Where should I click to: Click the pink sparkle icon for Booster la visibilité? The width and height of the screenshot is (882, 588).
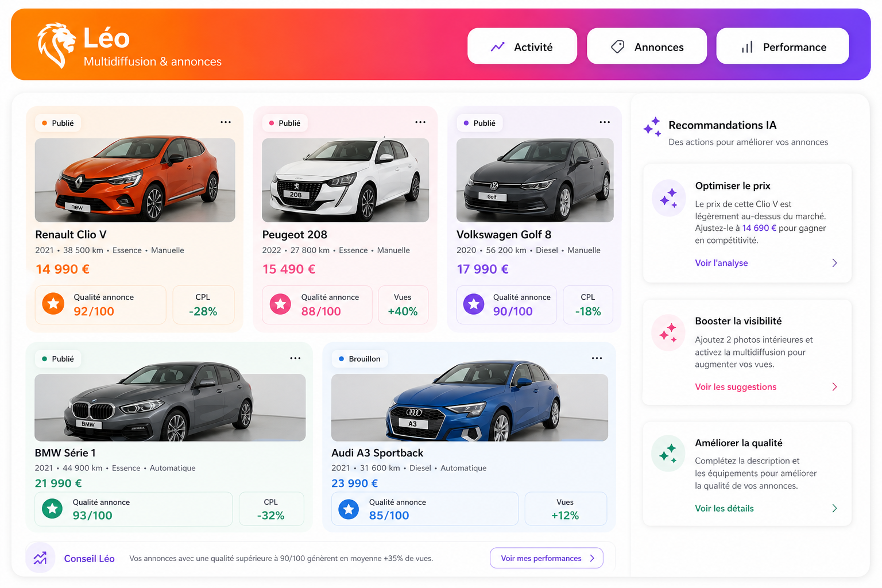(x=668, y=333)
